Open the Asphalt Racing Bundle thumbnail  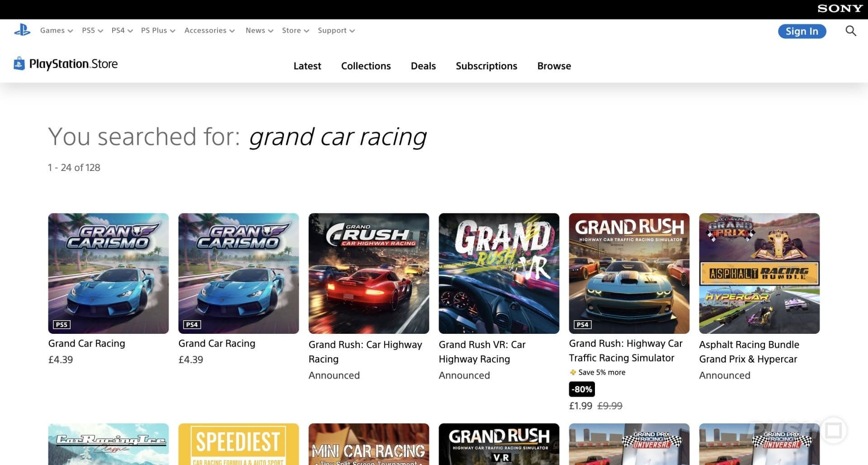(x=759, y=273)
